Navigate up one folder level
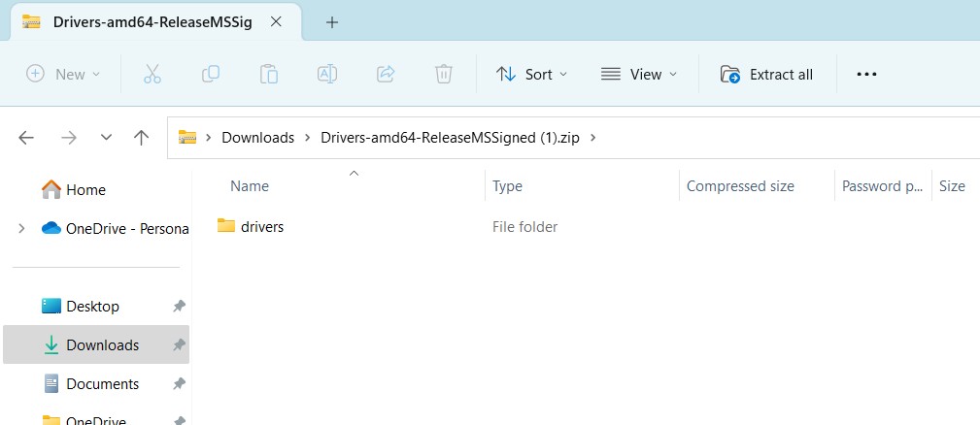 141,138
